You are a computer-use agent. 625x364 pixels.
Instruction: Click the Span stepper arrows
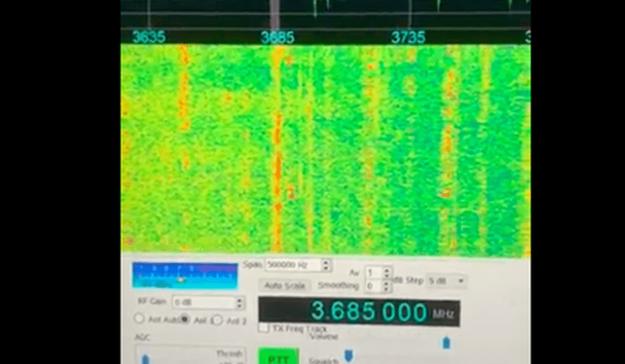pyautogui.click(x=326, y=265)
